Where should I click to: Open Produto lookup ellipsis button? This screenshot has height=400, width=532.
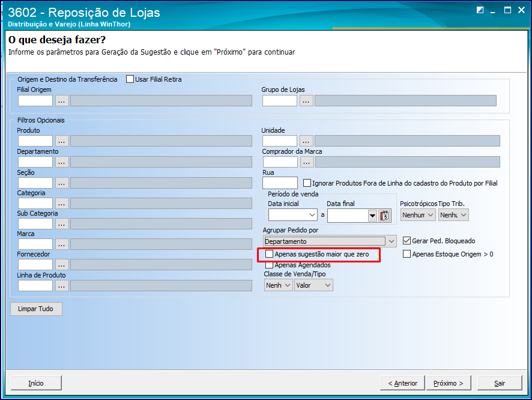point(62,141)
